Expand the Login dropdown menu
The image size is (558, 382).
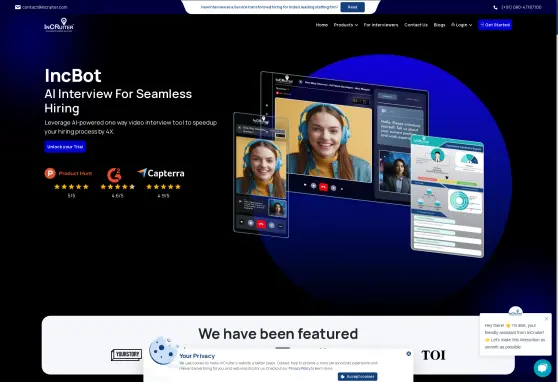(x=462, y=25)
